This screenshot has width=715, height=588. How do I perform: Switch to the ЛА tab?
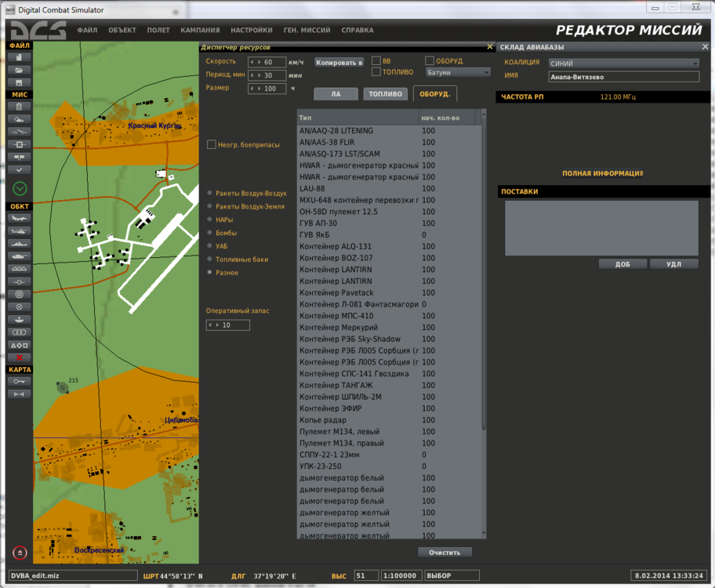tap(336, 94)
